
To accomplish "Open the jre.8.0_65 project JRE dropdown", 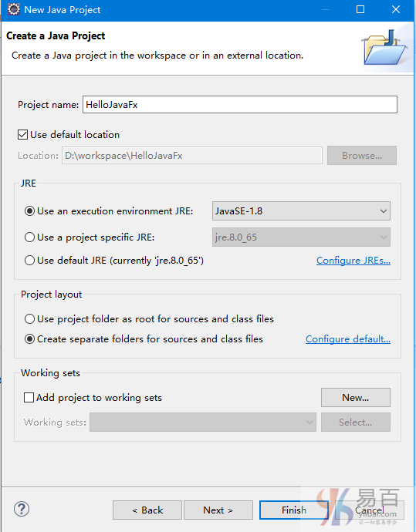I will click(x=301, y=237).
